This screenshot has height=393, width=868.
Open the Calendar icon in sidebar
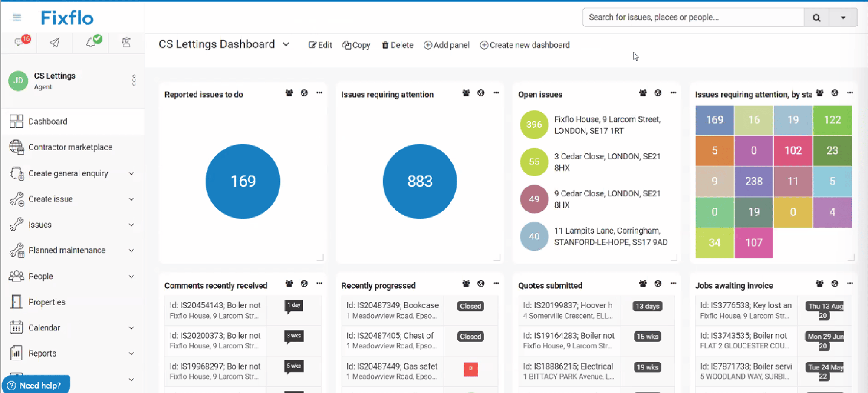coord(16,327)
